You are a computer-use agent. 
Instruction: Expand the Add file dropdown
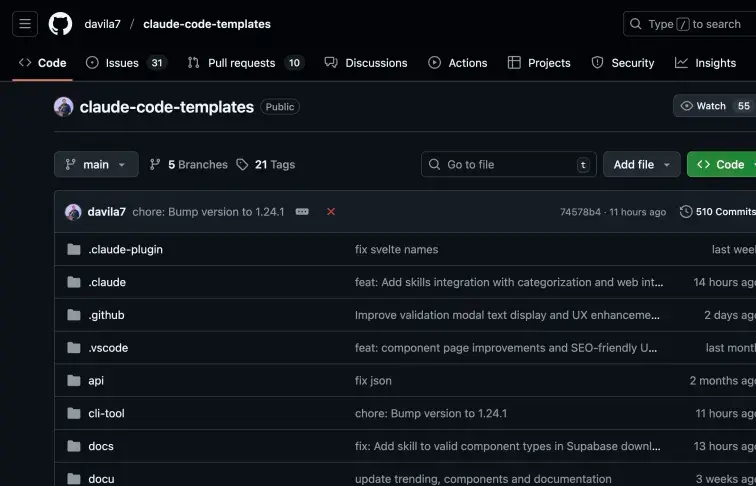(x=641, y=164)
